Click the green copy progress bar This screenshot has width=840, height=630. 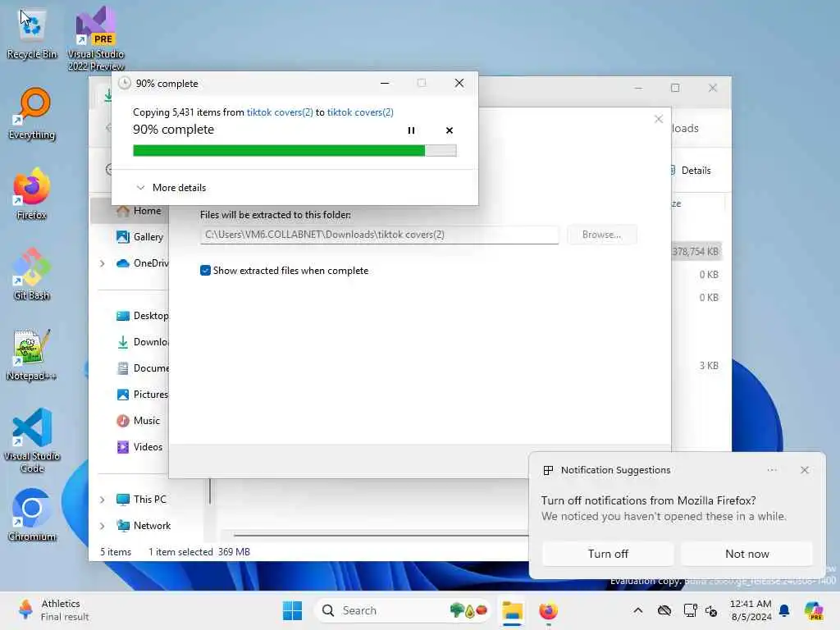coord(294,151)
